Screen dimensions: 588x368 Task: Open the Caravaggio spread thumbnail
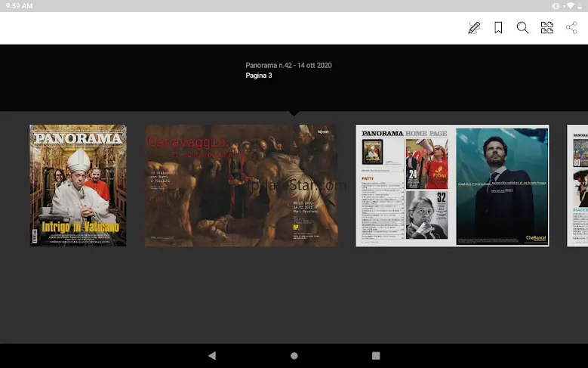[241, 185]
